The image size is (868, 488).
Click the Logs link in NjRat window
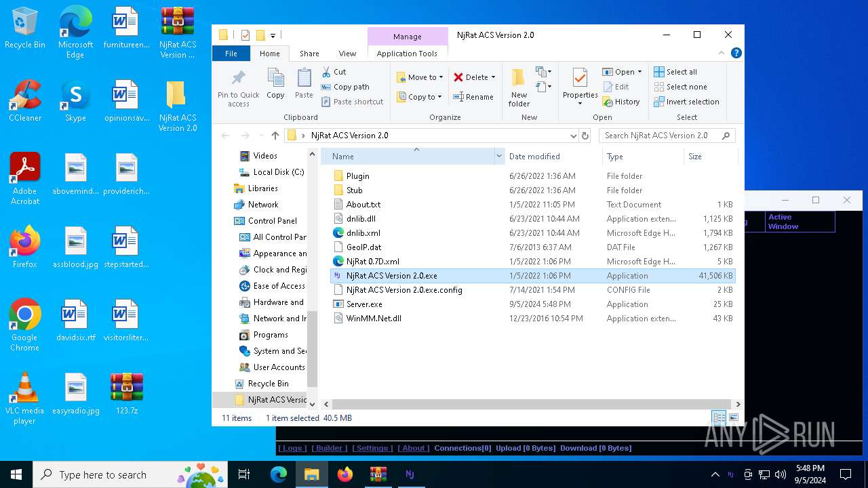click(292, 448)
